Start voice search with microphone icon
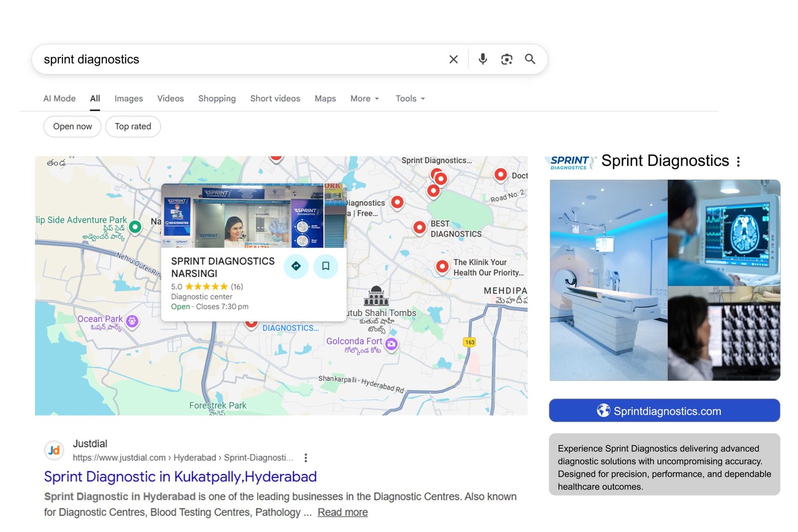The width and height of the screenshot is (798, 532). (x=482, y=59)
